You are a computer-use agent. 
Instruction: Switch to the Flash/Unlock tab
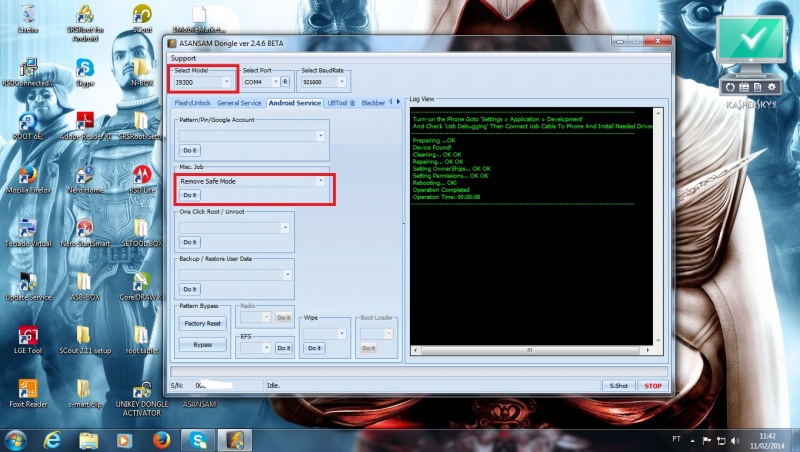tap(192, 103)
